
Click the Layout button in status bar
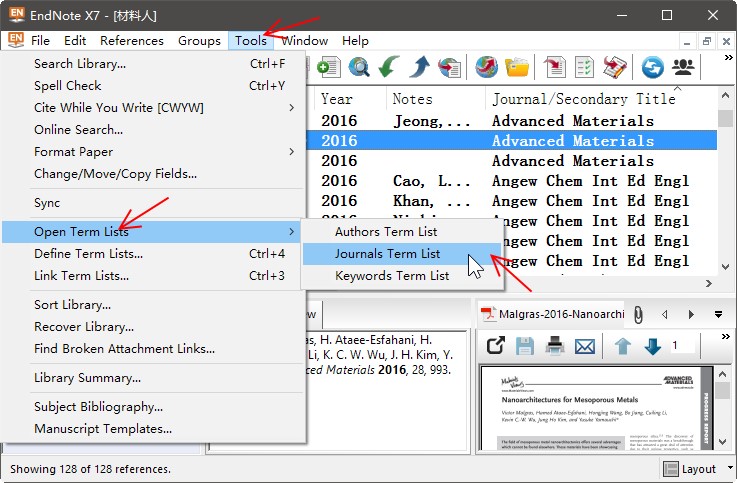pos(690,468)
